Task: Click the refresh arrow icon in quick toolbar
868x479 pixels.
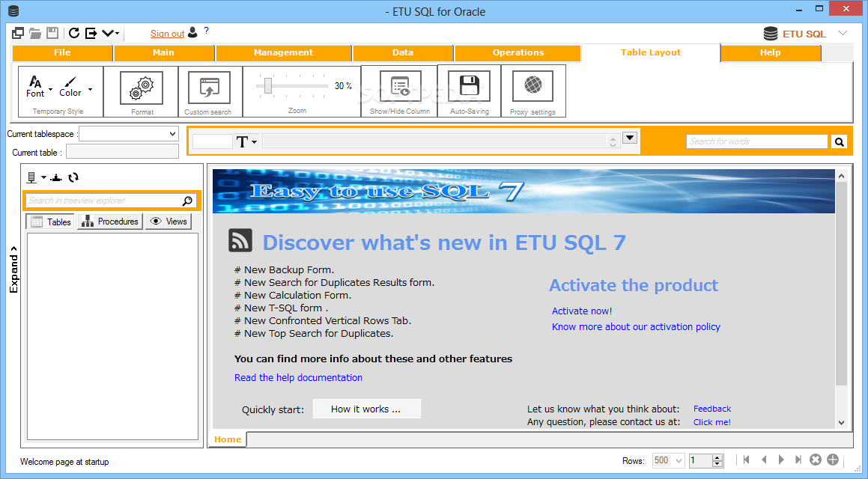Action: click(x=73, y=33)
